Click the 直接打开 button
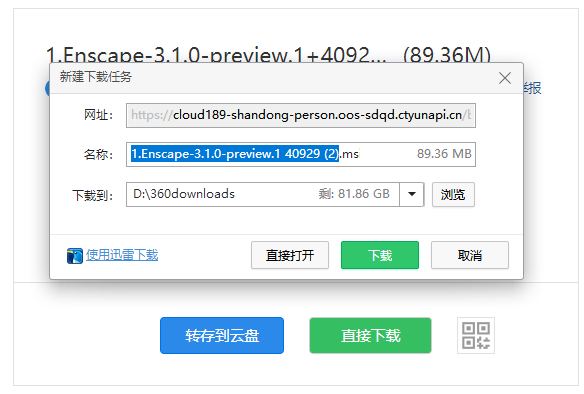 click(x=290, y=255)
